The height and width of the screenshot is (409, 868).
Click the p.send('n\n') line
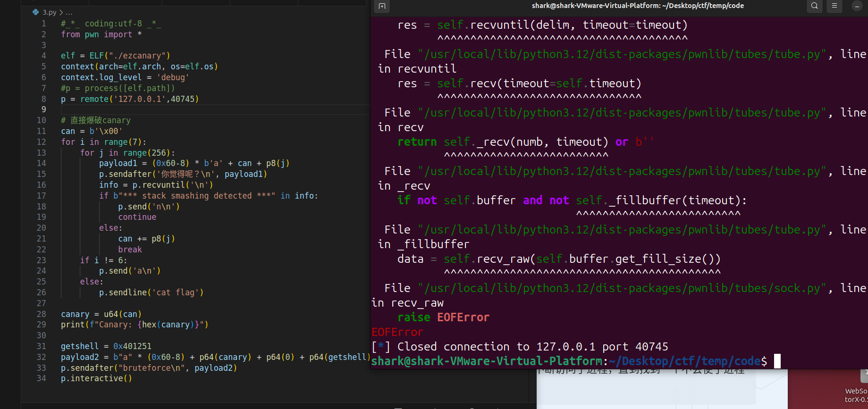[x=149, y=207]
